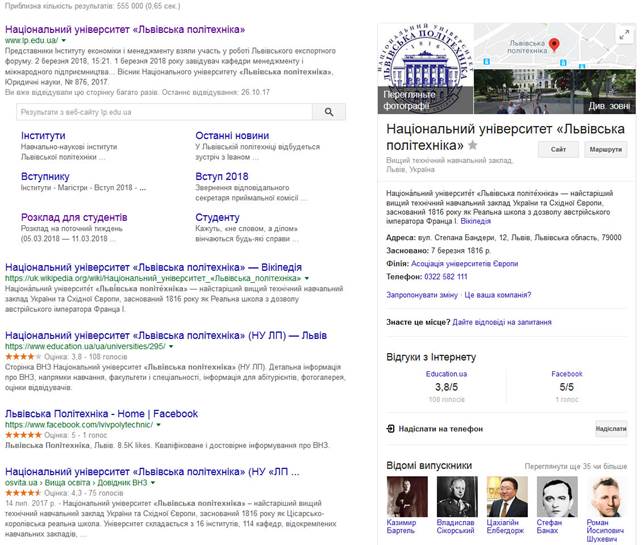Open Facebook review source link
The width and height of the screenshot is (642, 545).
(x=567, y=374)
